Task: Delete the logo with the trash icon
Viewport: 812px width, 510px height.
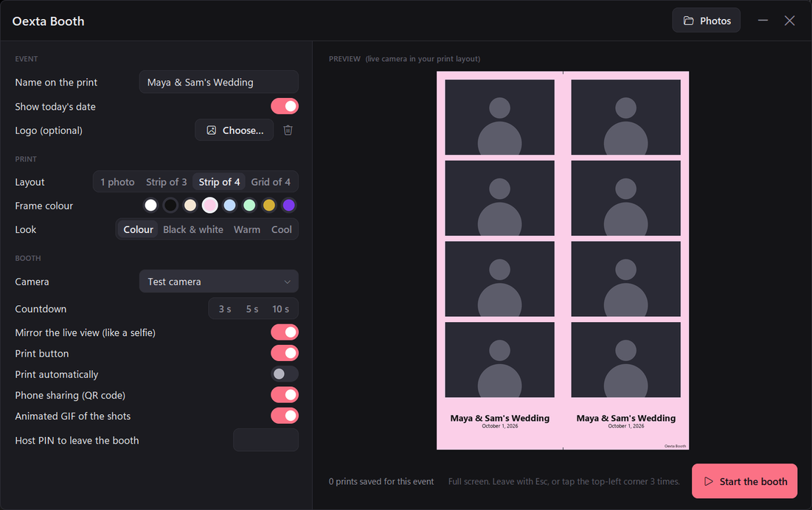Action: tap(288, 130)
